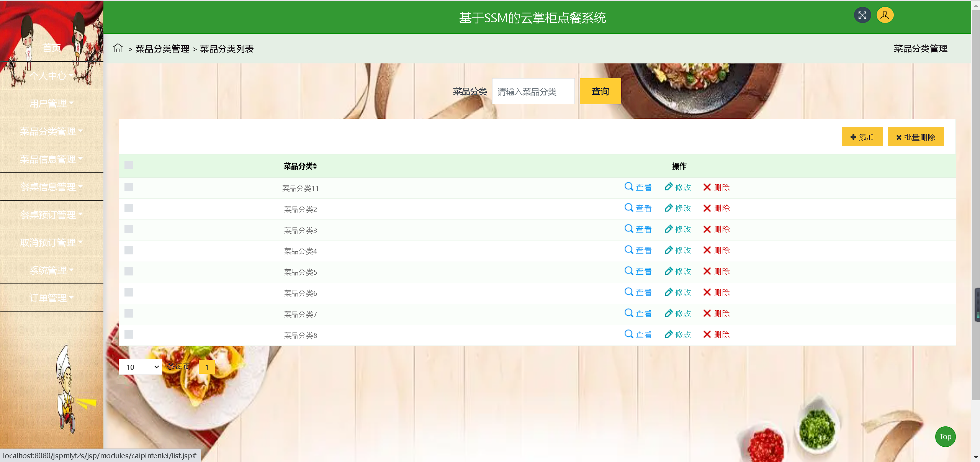The image size is (980, 462).
Task: Check the select-all checkbox in table header
Action: 129,165
